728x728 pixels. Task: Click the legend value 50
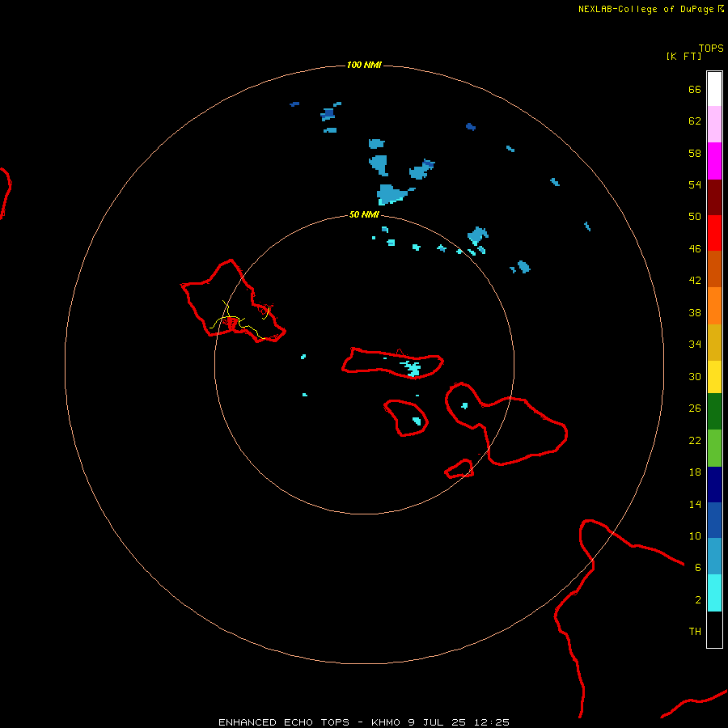point(695,216)
